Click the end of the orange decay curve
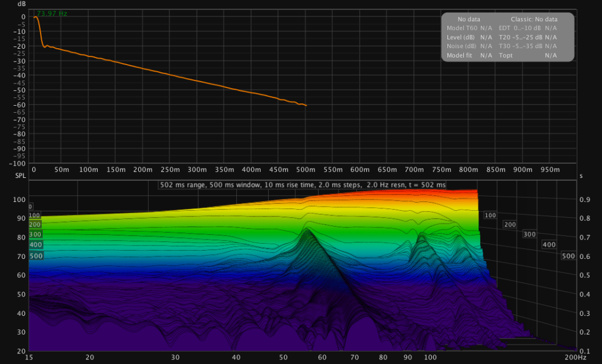 coord(306,106)
